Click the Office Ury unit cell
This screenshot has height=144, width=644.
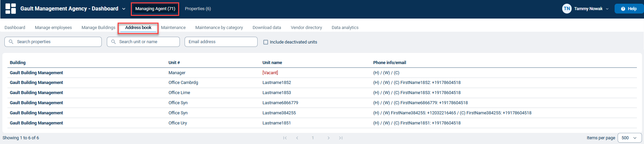pyautogui.click(x=178, y=123)
